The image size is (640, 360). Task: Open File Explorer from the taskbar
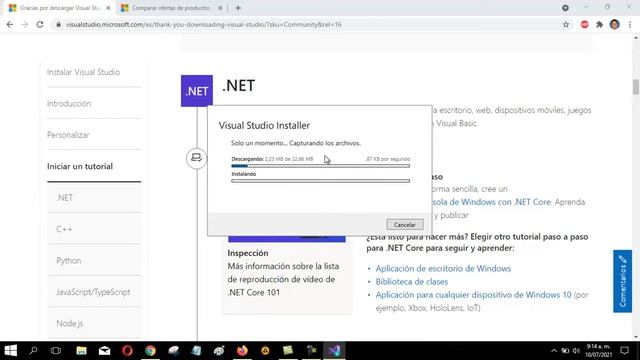click(81, 351)
